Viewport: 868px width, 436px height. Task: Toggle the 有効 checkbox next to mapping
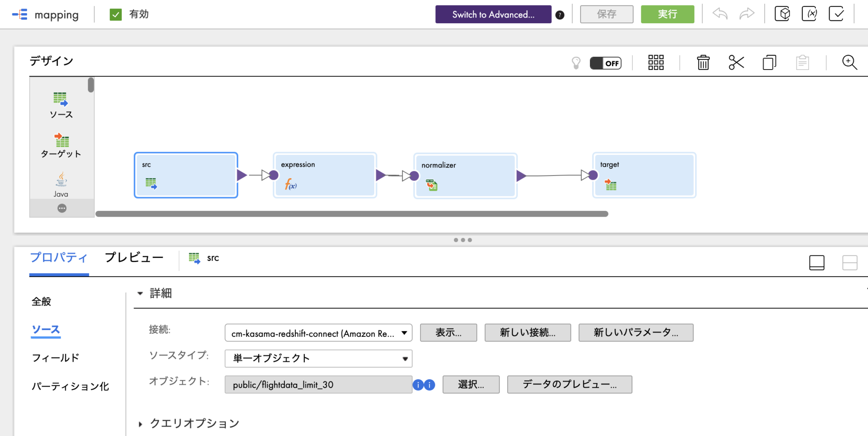pos(115,14)
